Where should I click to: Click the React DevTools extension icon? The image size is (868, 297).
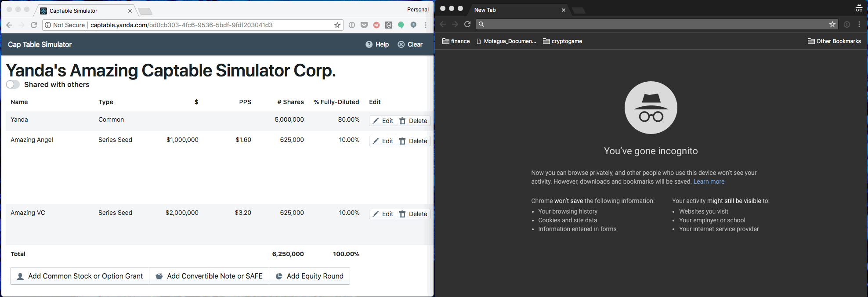click(413, 25)
